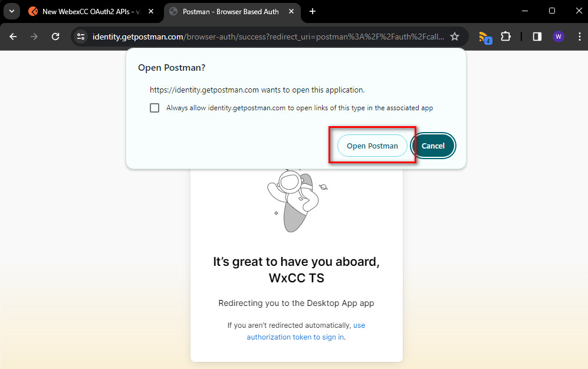Viewport: 588px width, 369px height.
Task: View site information icon in address bar
Action: click(81, 37)
